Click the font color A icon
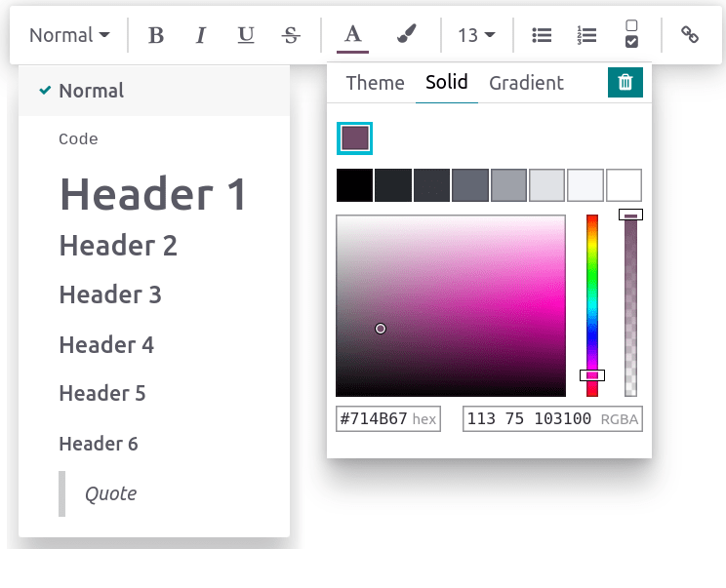The width and height of the screenshot is (726, 588). pos(352,35)
